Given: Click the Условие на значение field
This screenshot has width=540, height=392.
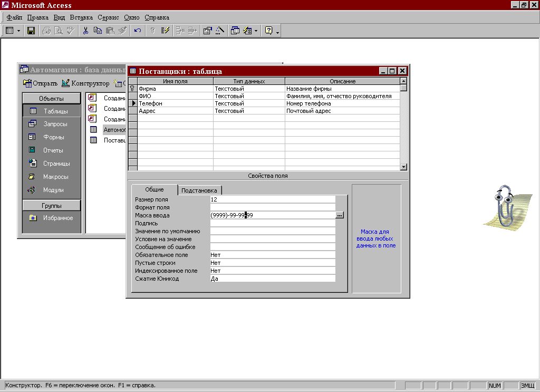Looking at the screenshot, I should click(273, 239).
